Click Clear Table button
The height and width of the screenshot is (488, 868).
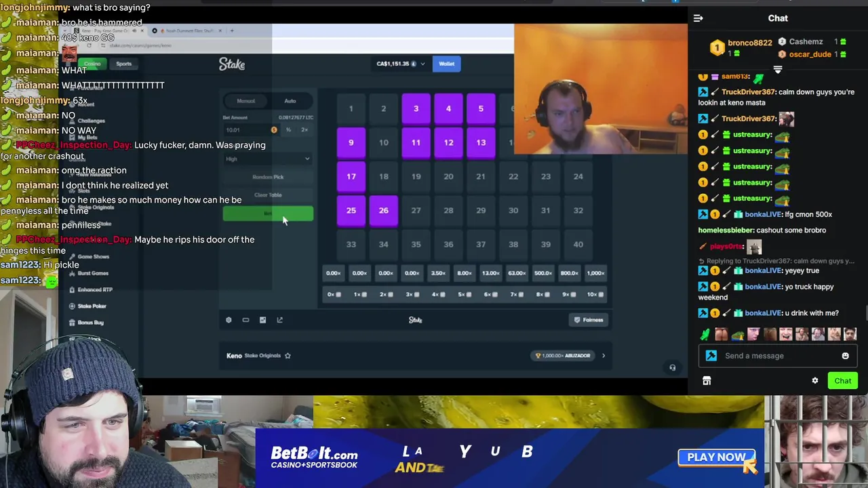268,195
